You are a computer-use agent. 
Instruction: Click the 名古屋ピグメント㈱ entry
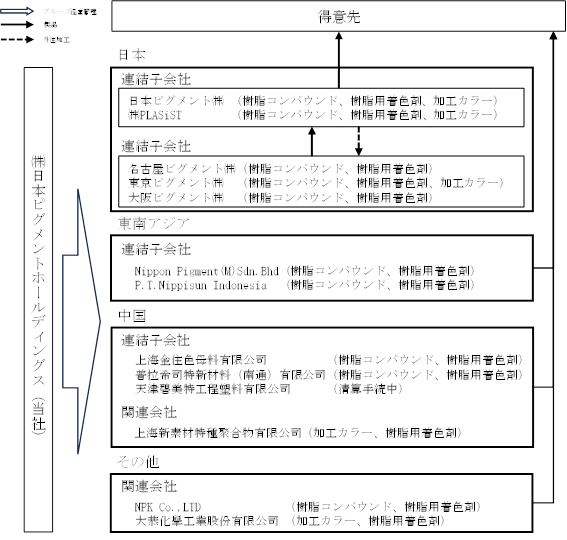[x=182, y=169]
